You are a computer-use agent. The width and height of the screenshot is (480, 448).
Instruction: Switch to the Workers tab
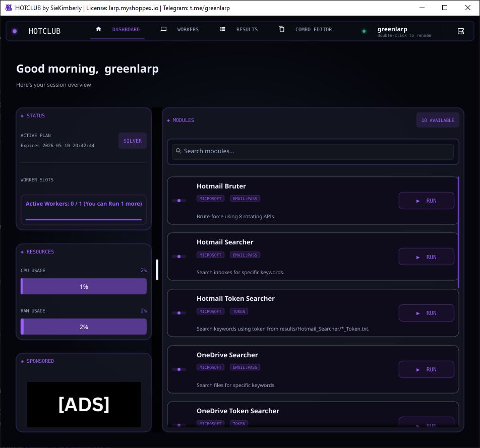[x=179, y=29]
